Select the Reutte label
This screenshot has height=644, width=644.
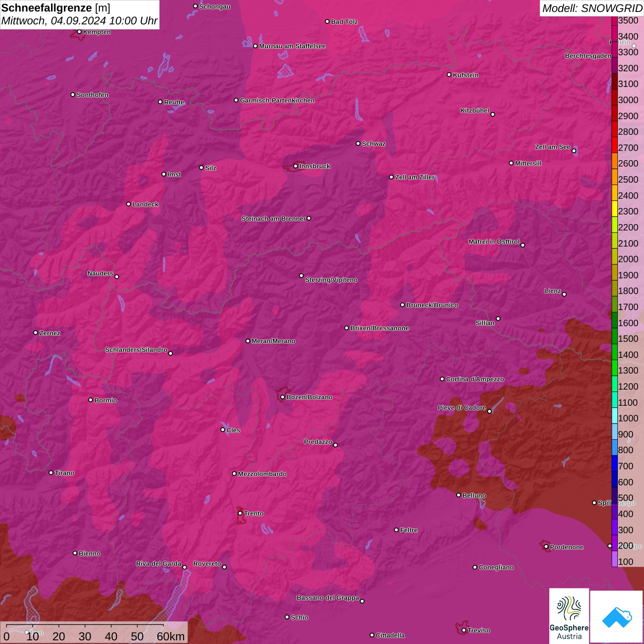(x=174, y=102)
